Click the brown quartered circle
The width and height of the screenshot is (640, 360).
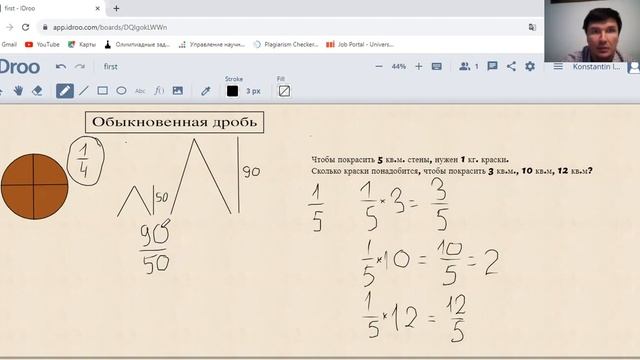[x=34, y=186]
